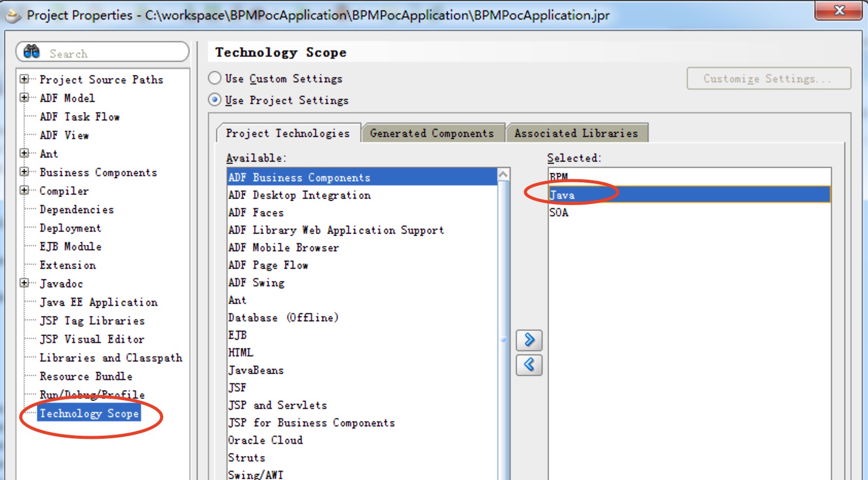Select ADF Task Flow in the tree

pos(80,117)
